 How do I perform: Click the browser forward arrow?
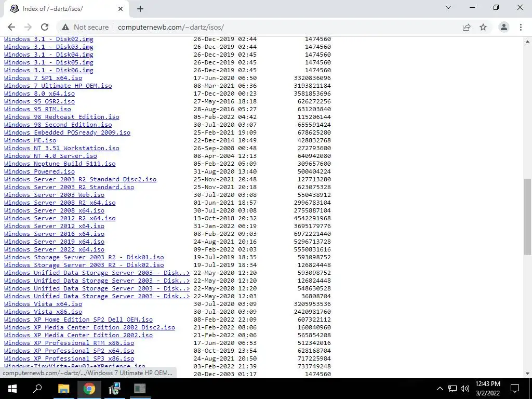pyautogui.click(x=28, y=27)
